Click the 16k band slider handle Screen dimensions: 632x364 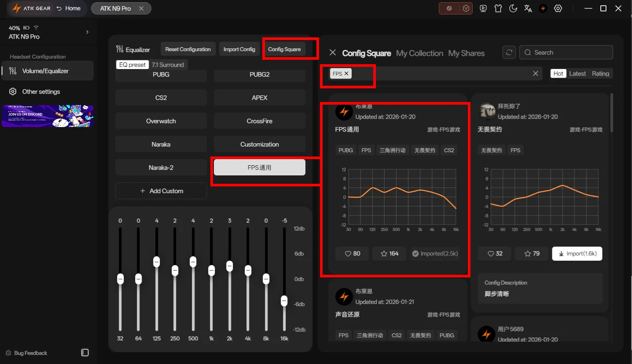(x=284, y=301)
